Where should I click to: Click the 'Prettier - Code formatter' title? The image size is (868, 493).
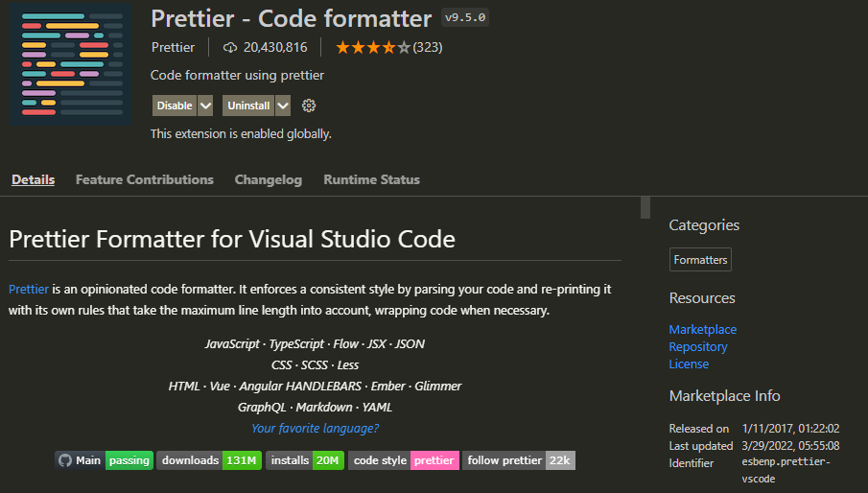tap(292, 19)
